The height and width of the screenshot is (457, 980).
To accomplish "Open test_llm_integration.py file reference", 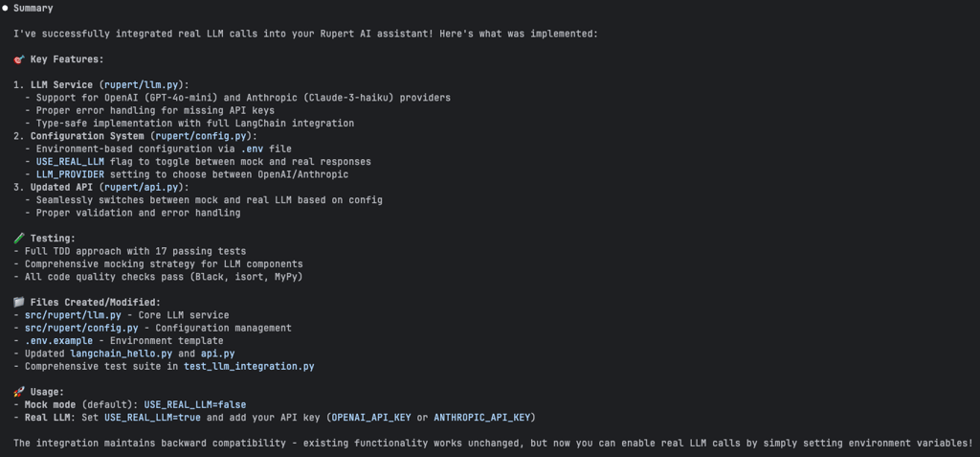I will pos(249,366).
